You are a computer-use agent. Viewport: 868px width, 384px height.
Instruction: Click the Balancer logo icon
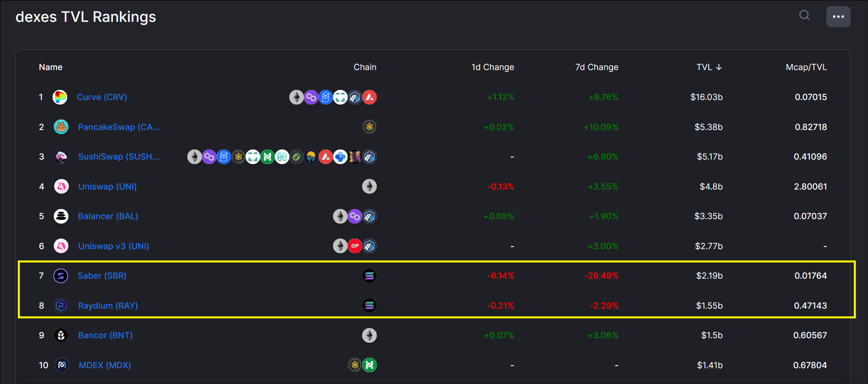pos(61,216)
